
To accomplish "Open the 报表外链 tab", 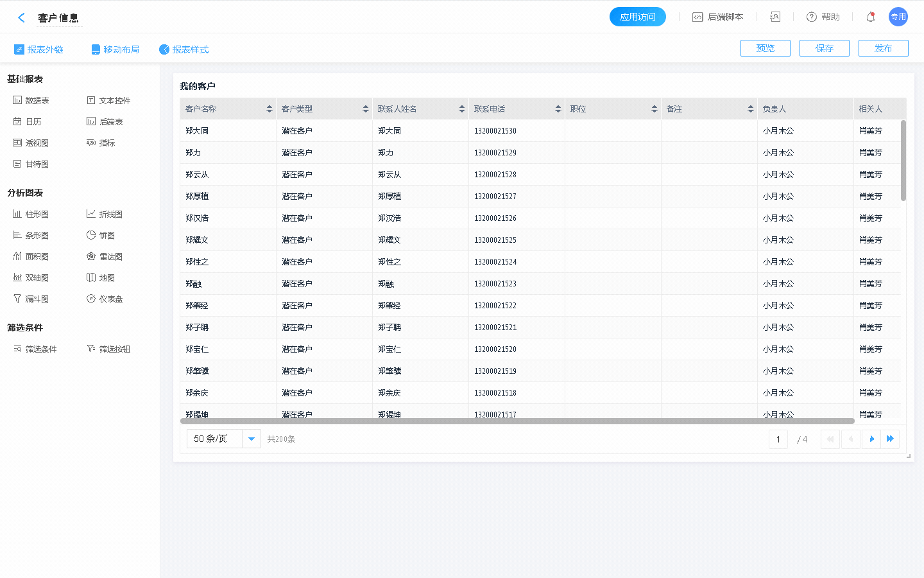I will pos(39,49).
